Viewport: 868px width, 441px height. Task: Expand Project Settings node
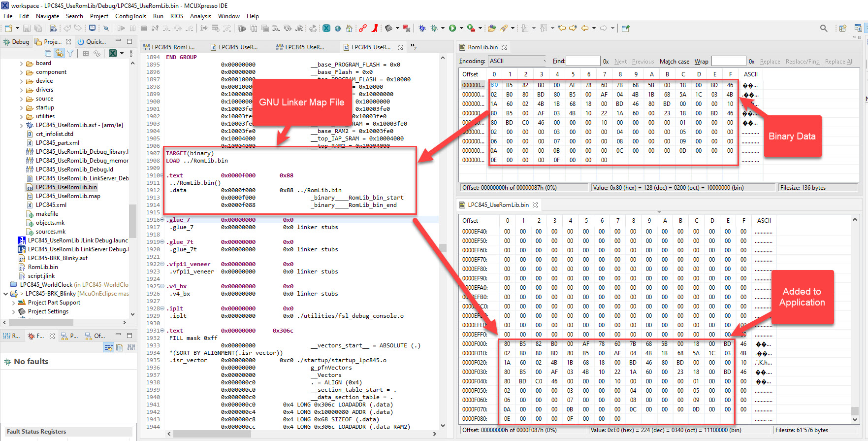click(x=13, y=312)
